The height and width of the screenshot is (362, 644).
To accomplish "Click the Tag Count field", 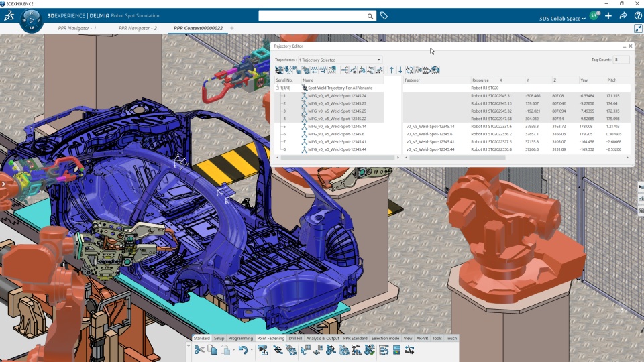I will tap(621, 60).
